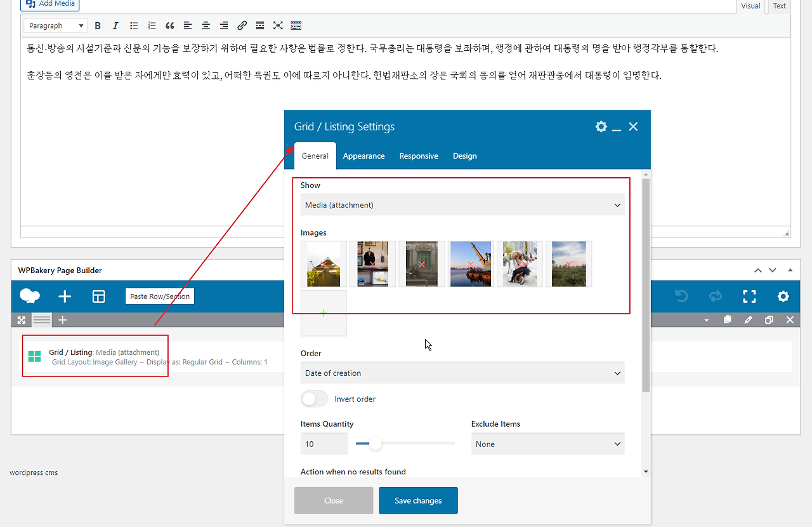812x527 pixels.
Task: Select the sixth image thumbnail of a green field
Action: coord(568,264)
